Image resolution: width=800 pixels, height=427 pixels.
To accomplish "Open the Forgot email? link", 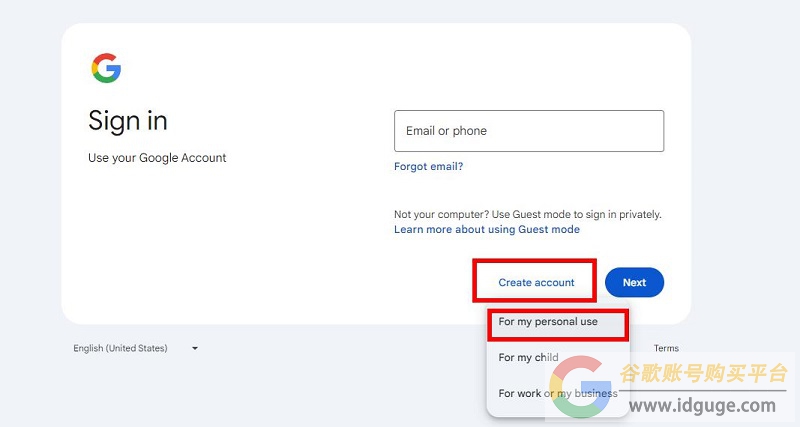I will point(429,166).
